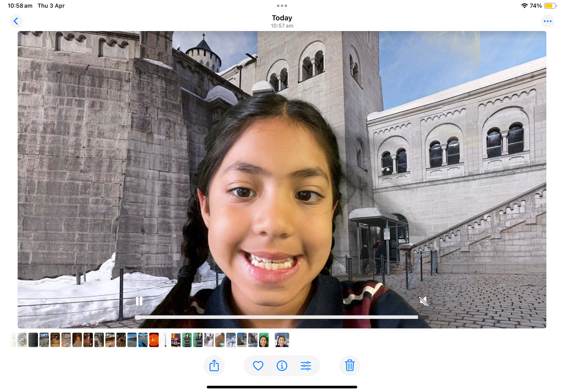Show info for this video

click(282, 365)
